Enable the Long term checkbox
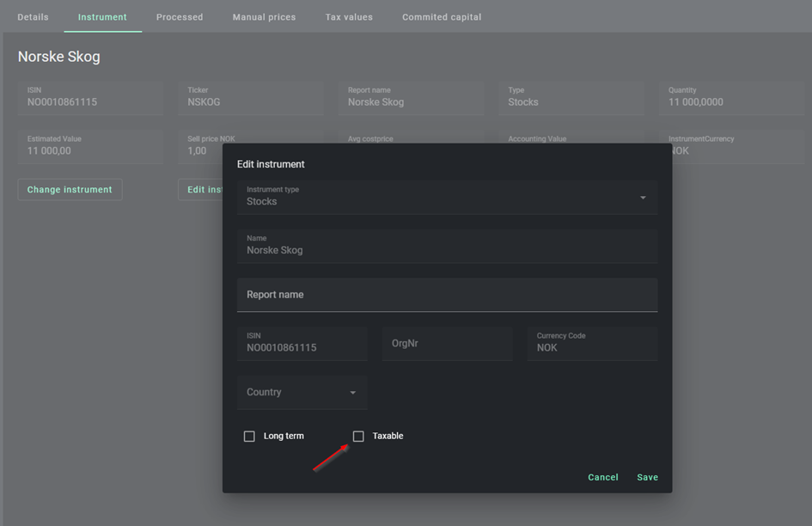The height and width of the screenshot is (526, 812). pos(249,437)
